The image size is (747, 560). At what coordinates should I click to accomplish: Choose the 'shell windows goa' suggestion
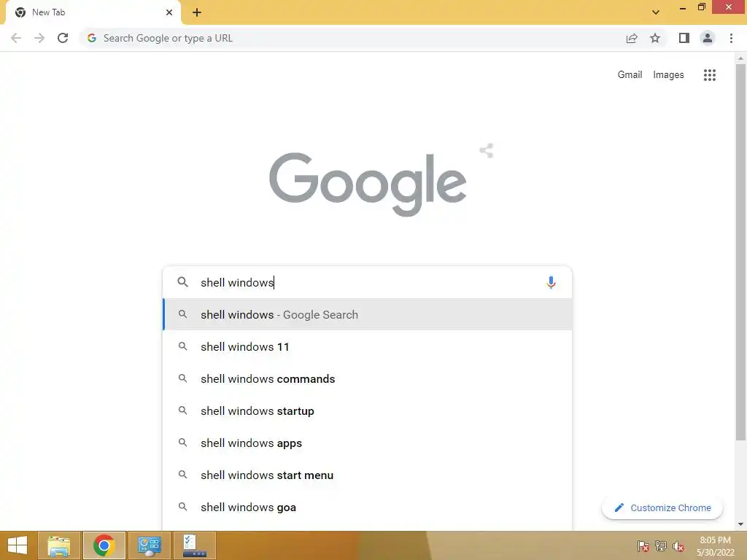[367, 507]
